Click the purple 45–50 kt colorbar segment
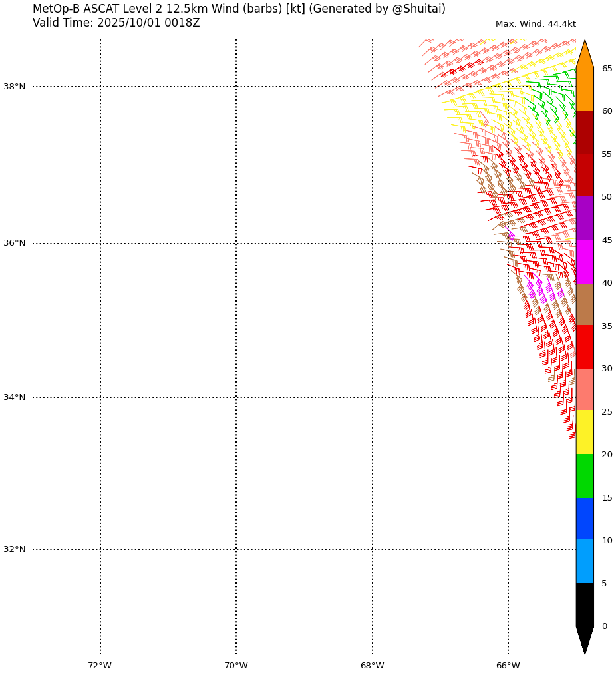This screenshot has height=673, width=616. click(x=584, y=218)
